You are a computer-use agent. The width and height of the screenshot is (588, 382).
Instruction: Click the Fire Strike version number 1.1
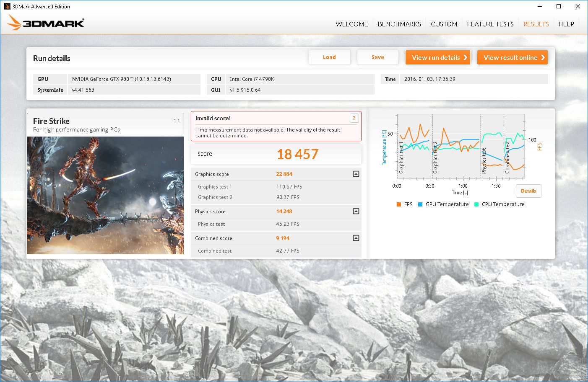pyautogui.click(x=177, y=121)
